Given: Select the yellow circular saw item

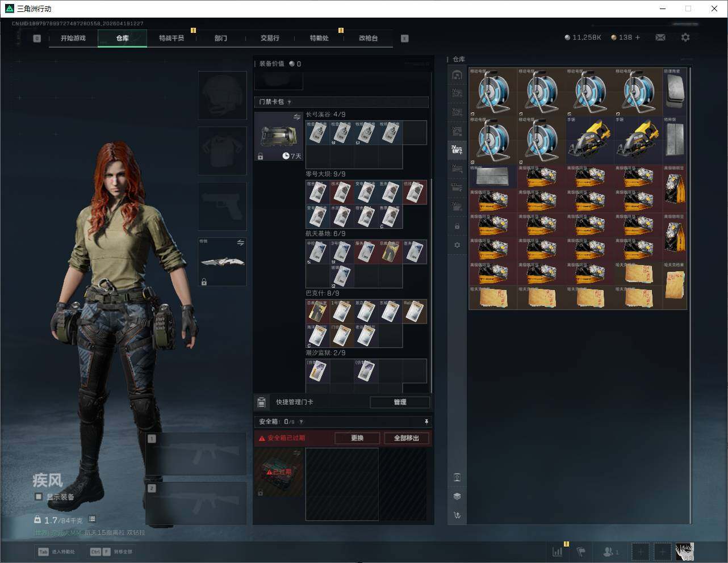Looking at the screenshot, I should (x=589, y=141).
